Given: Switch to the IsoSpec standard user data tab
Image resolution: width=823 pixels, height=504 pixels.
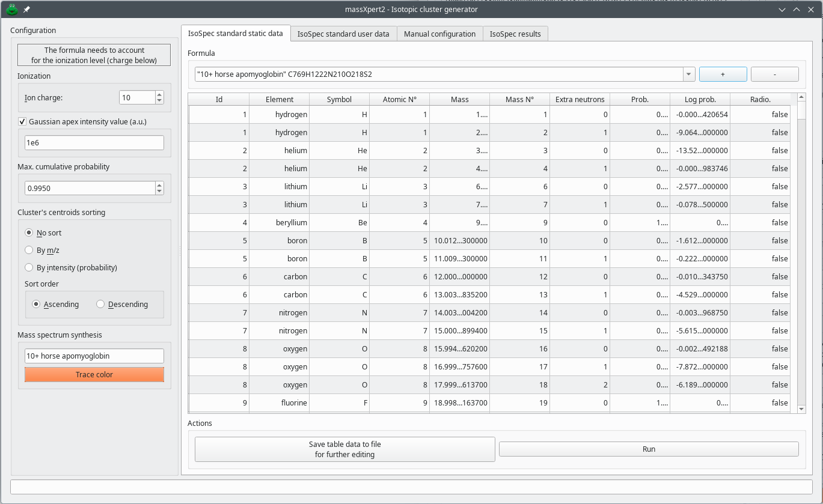Looking at the screenshot, I should pos(343,34).
